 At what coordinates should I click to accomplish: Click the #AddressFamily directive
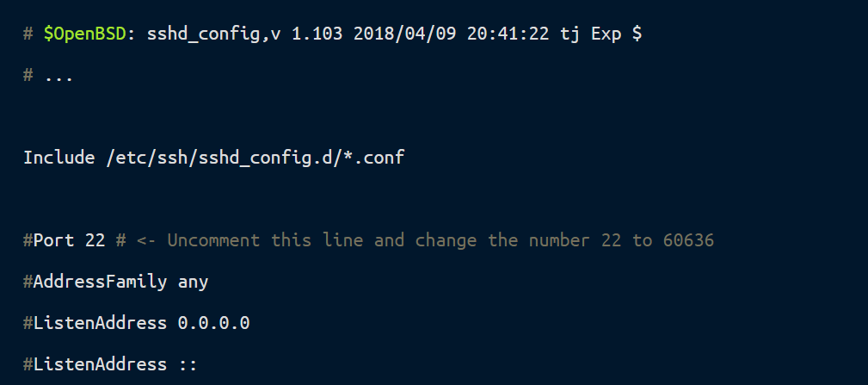[95, 281]
